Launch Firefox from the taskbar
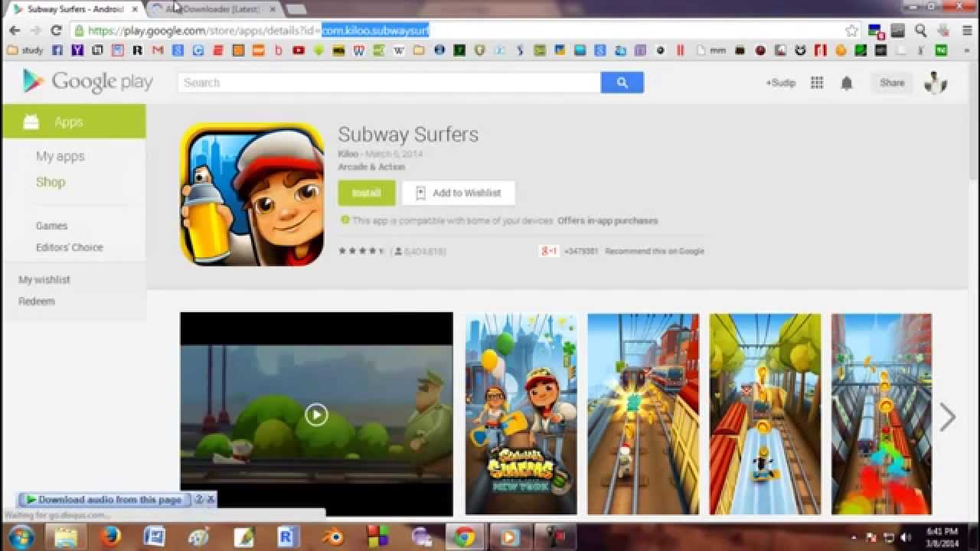The image size is (980, 551). pos(110,536)
